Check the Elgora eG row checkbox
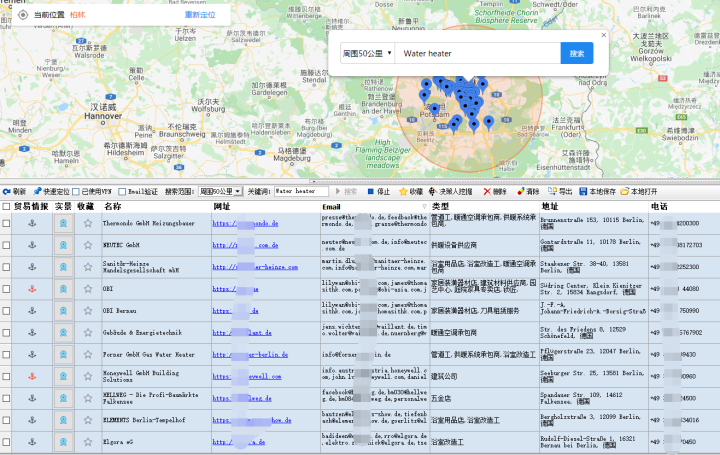The width and height of the screenshot is (720, 455). [x=6, y=442]
